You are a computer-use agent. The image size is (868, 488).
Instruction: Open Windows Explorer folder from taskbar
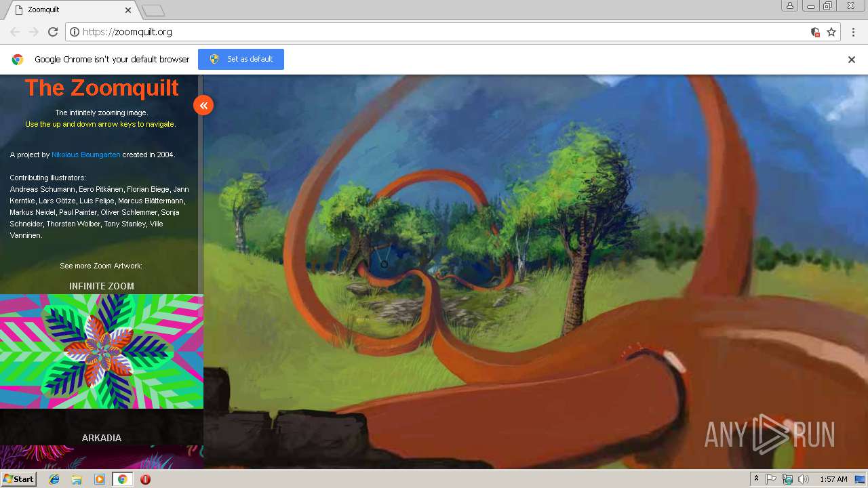77,479
